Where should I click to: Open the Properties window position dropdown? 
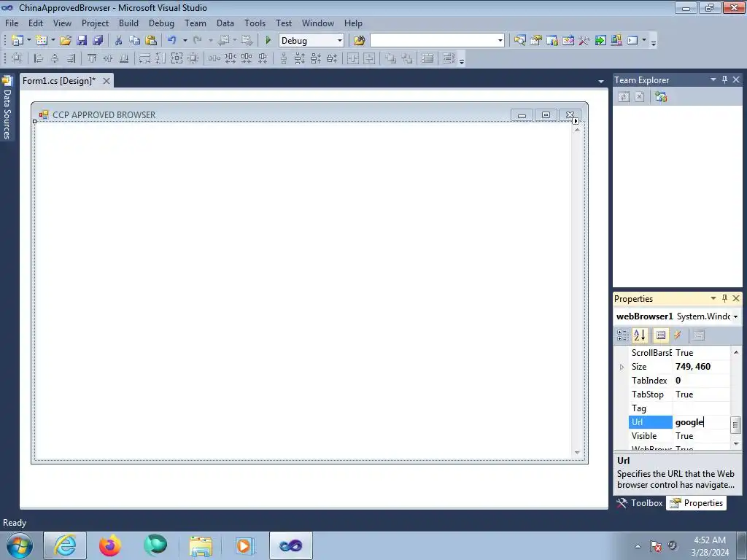(x=713, y=298)
